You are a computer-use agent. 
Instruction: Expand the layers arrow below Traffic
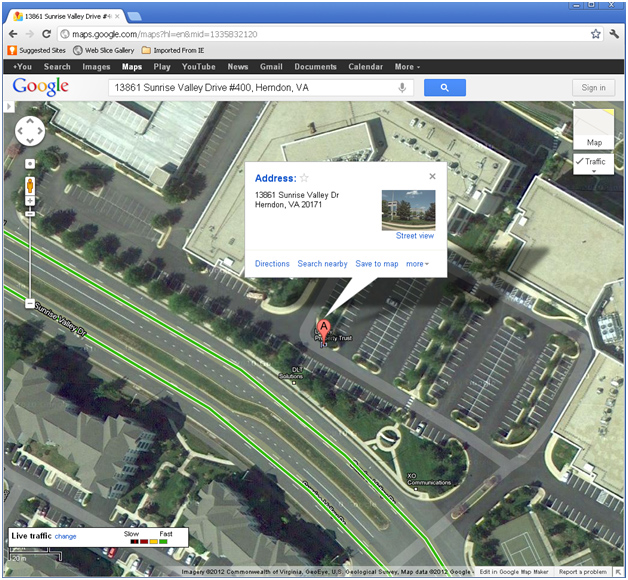[594, 171]
